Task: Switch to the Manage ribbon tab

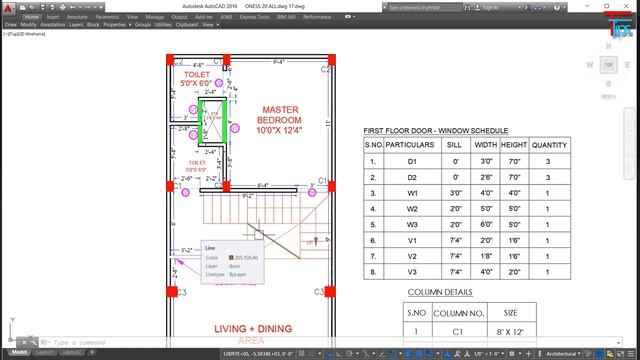Action: [154, 17]
